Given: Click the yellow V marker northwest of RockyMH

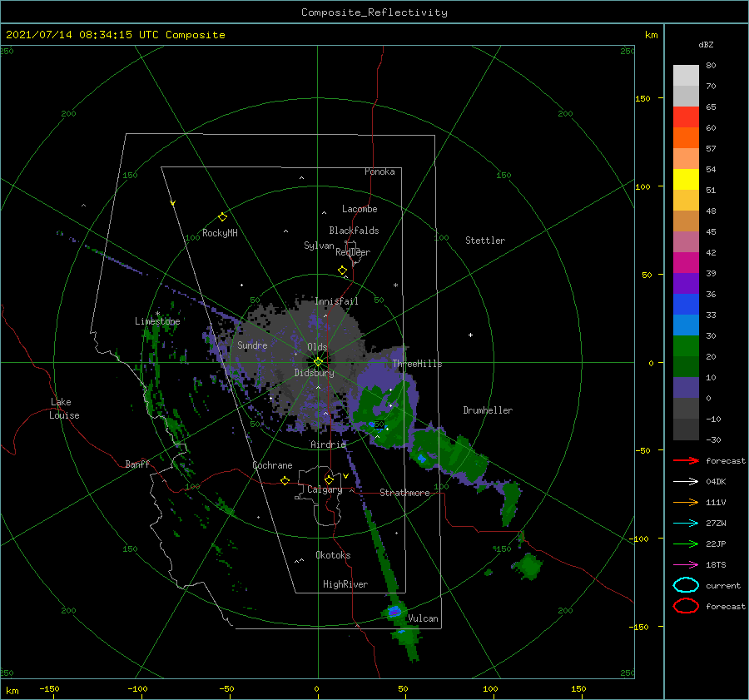Looking at the screenshot, I should point(173,203).
